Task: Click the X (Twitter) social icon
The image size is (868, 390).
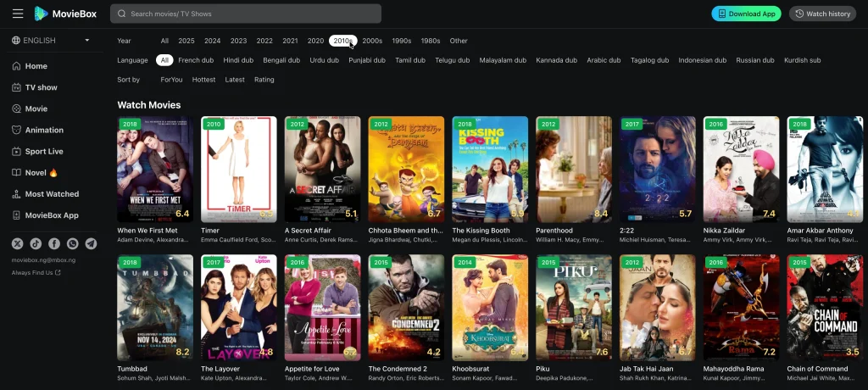Action: [17, 243]
